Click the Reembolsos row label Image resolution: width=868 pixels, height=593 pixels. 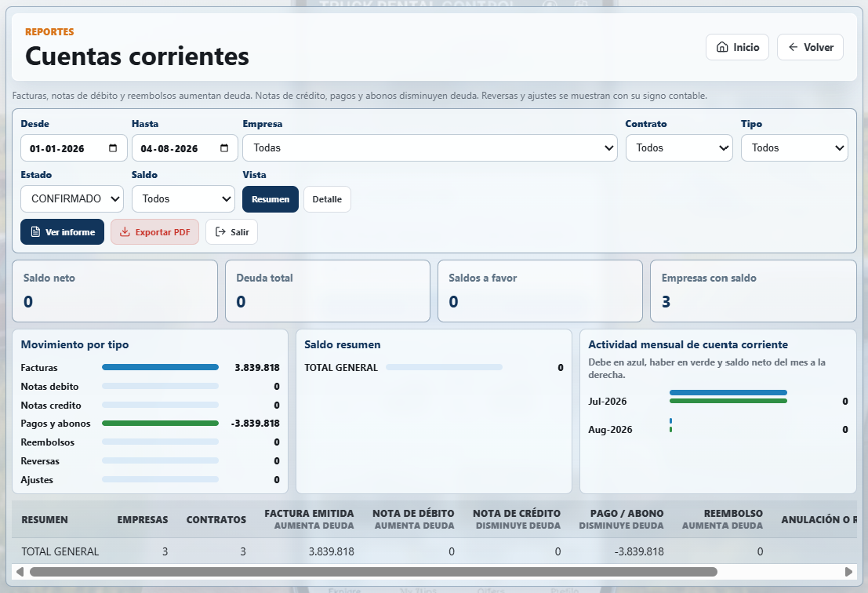(x=48, y=442)
